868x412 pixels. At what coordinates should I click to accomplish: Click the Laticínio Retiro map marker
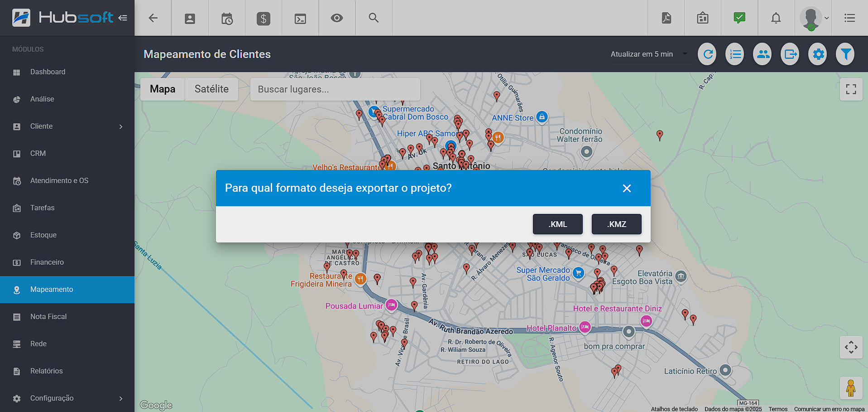pos(725,370)
